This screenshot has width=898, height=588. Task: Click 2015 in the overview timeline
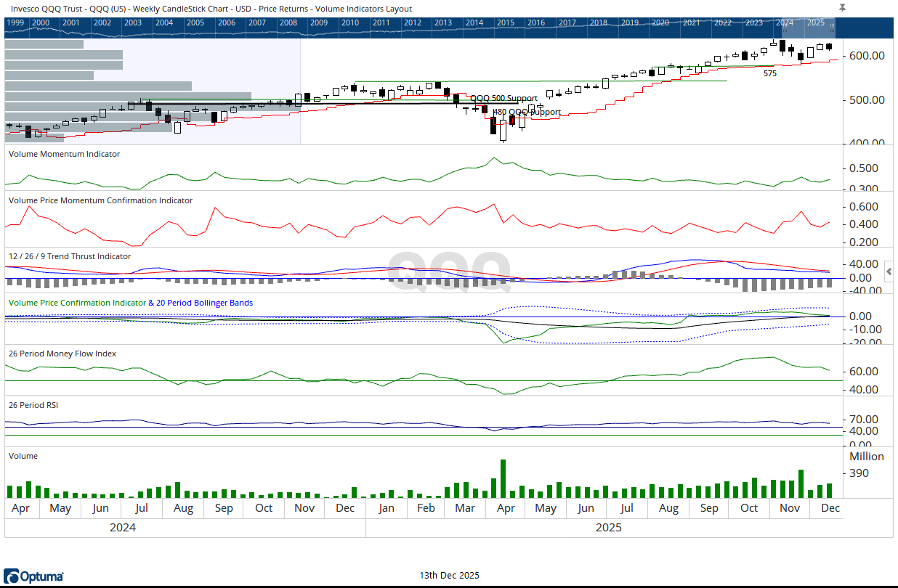505,23
